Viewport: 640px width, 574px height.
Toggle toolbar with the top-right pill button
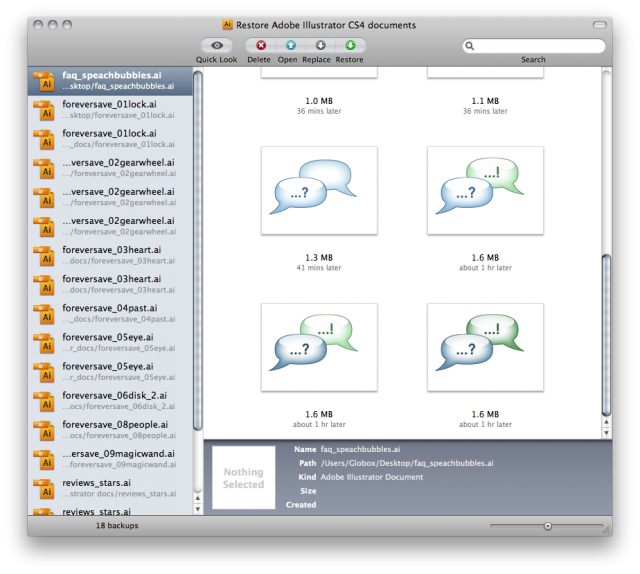tap(600, 25)
